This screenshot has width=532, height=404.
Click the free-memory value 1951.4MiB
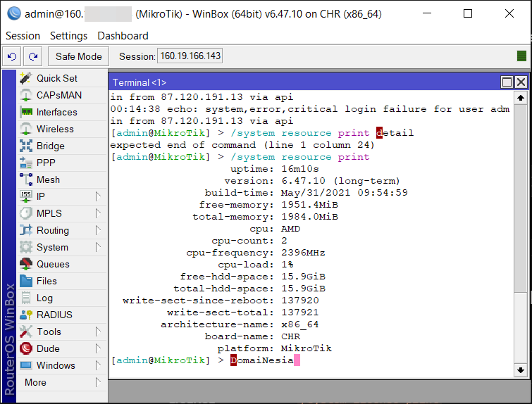(309, 205)
